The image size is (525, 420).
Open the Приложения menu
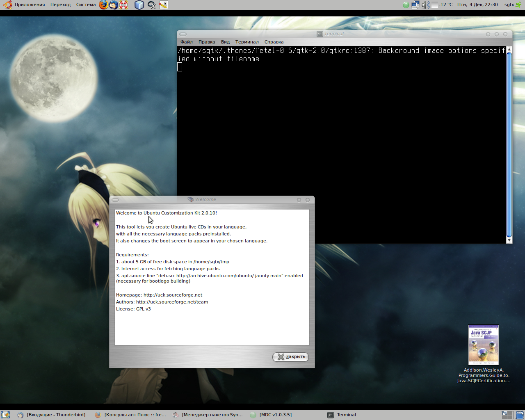(30, 5)
